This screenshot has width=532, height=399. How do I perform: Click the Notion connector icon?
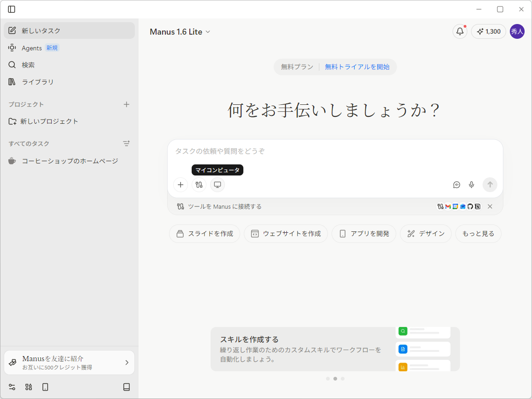(x=478, y=206)
